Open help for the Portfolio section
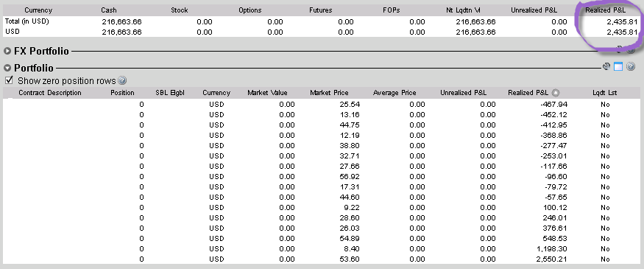Image resolution: width=644 pixels, height=269 pixels. click(x=631, y=66)
